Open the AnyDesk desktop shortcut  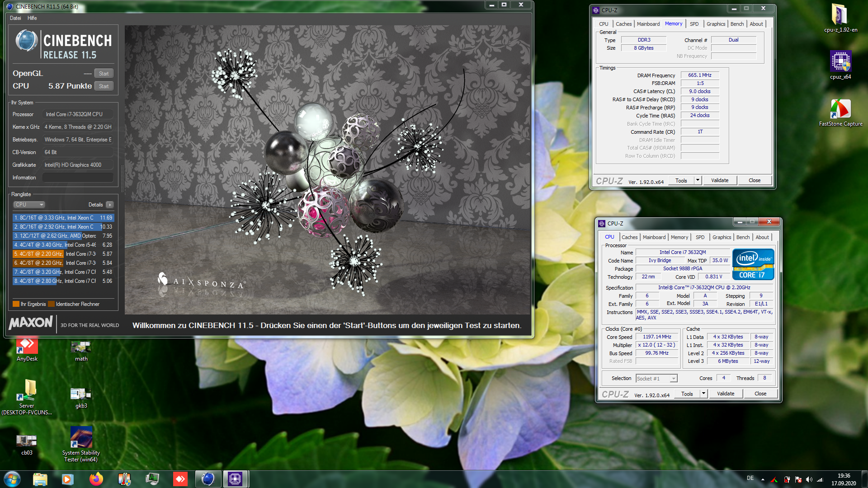[x=27, y=349]
